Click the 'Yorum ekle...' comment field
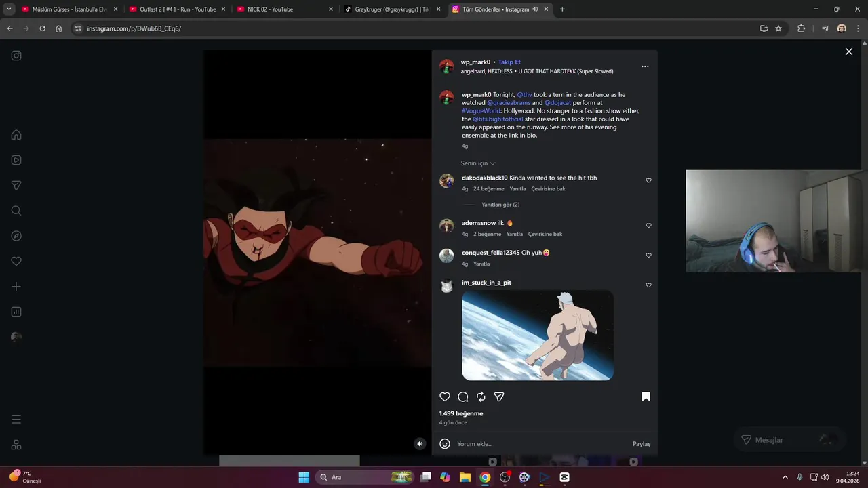This screenshot has height=488, width=868. point(541,444)
